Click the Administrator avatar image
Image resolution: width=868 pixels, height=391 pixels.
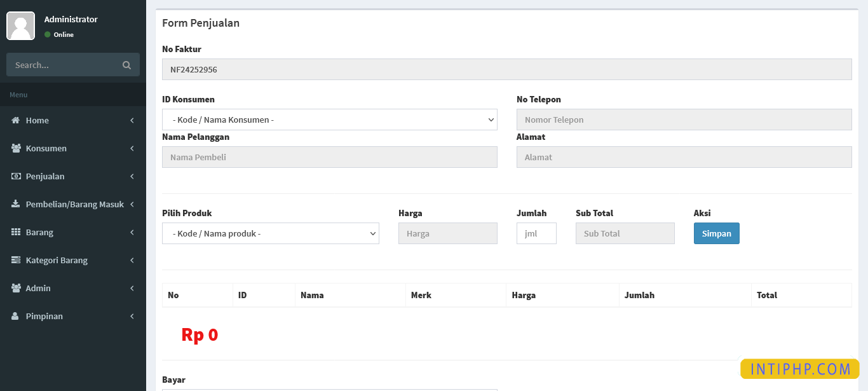(x=20, y=25)
